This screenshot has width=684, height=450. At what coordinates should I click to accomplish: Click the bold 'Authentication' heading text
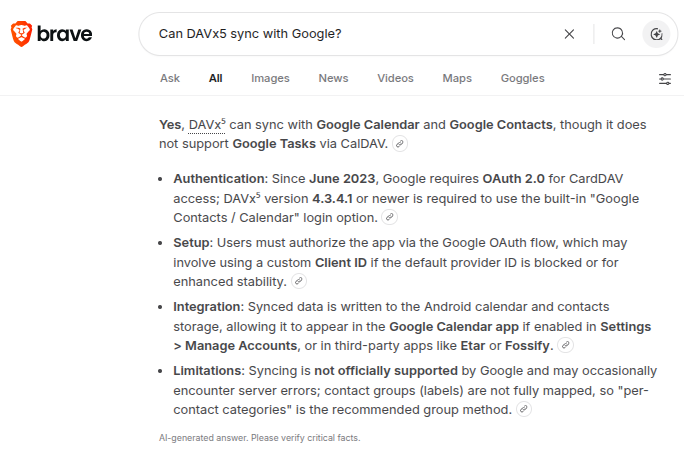(x=219, y=179)
